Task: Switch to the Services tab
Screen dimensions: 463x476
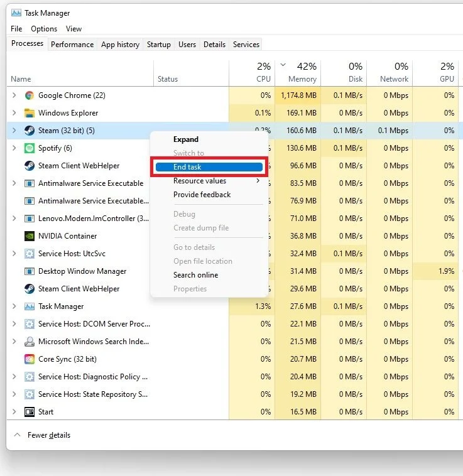Action: click(246, 45)
